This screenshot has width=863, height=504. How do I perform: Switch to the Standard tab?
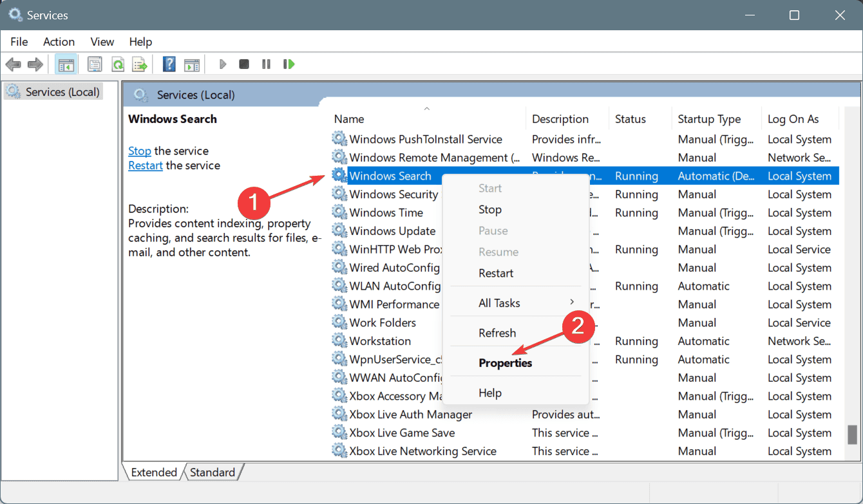[x=213, y=472]
